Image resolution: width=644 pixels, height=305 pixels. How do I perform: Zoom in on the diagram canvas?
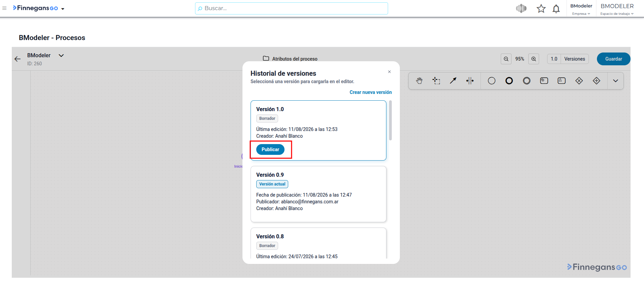pos(534,59)
